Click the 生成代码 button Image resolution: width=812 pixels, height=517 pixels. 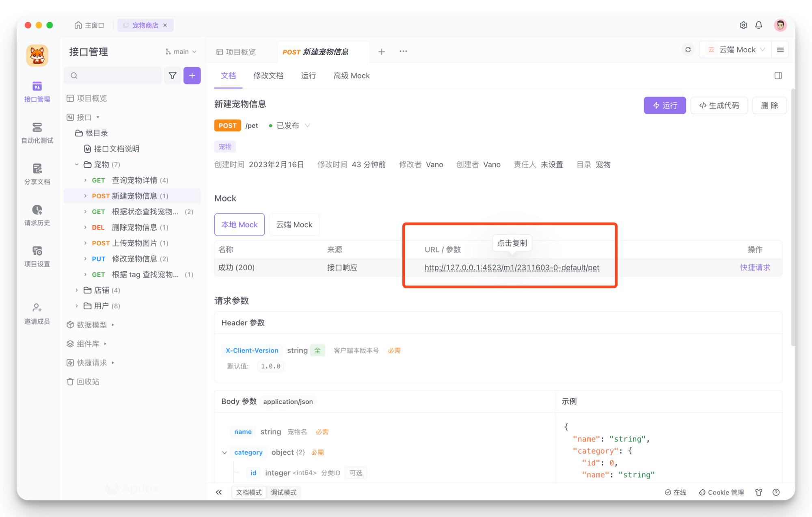(x=719, y=105)
